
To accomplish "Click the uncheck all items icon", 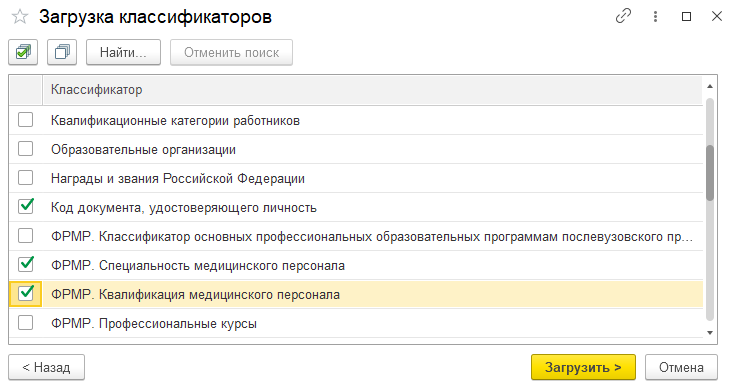I will (62, 52).
